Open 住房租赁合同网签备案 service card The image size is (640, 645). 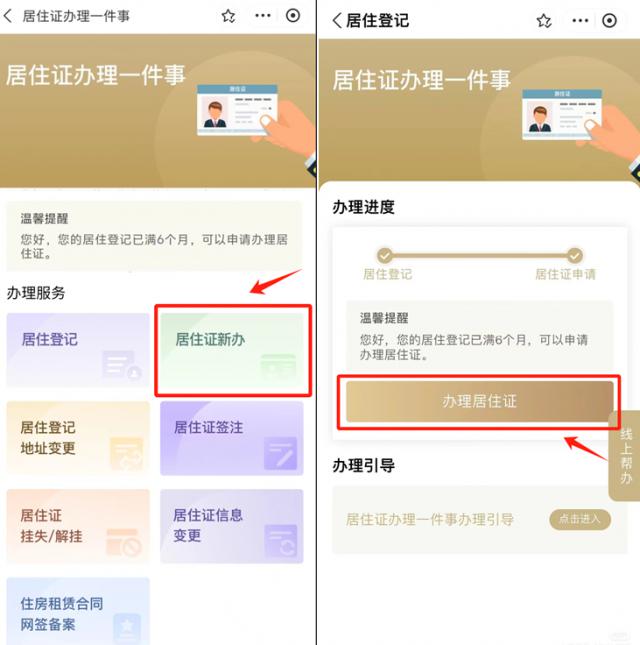coord(78,611)
